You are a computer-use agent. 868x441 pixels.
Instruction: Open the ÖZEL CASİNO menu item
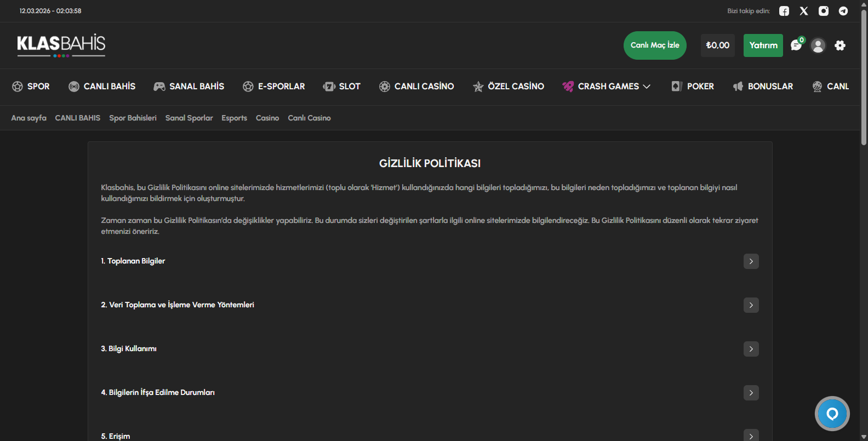[509, 87]
